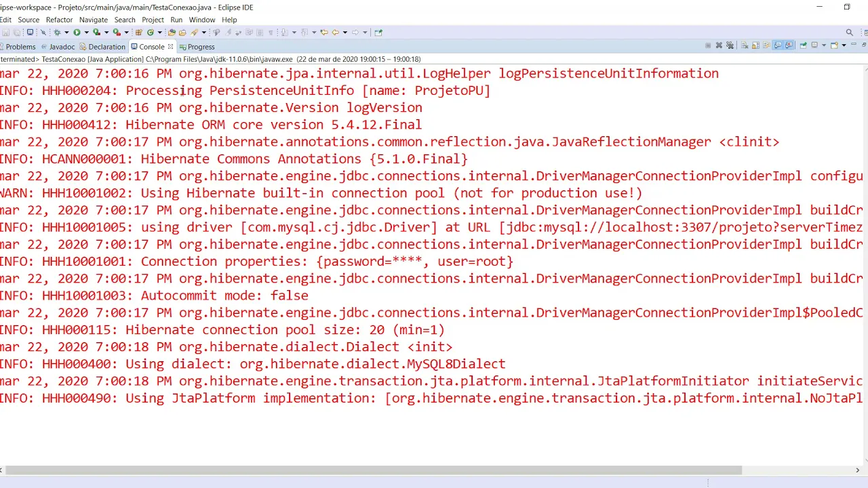
Task: Expand the New Java Class dropdown arrow
Action: 159,32
